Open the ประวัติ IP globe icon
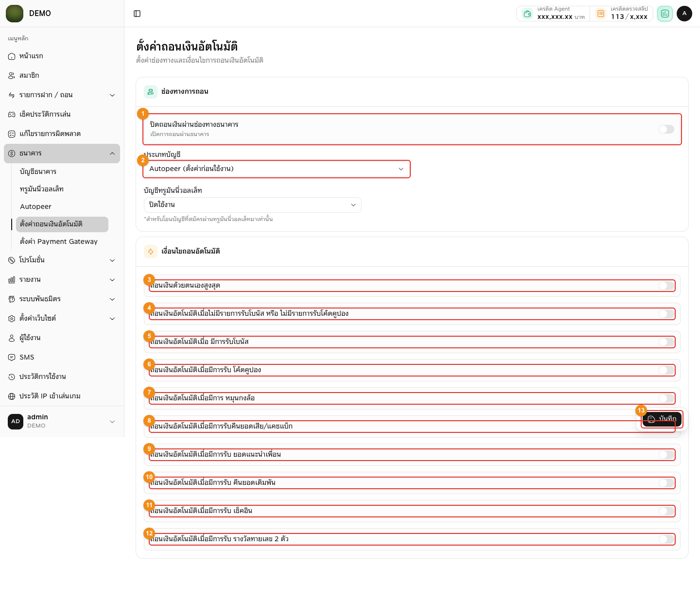 (12, 396)
